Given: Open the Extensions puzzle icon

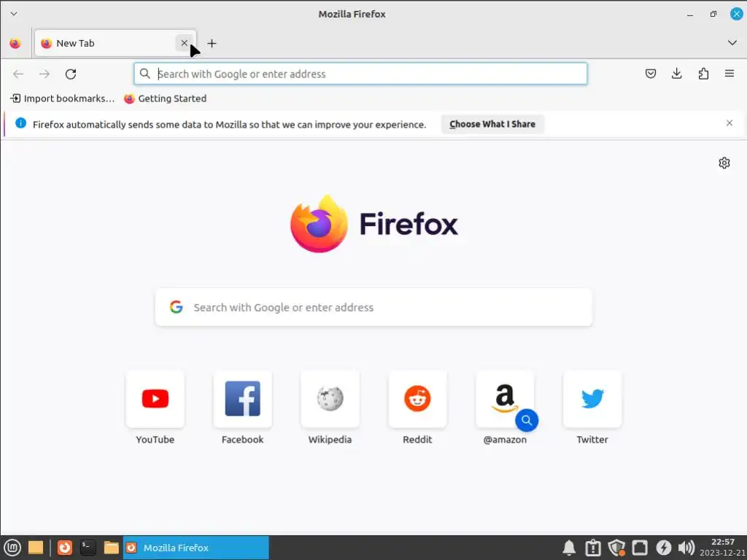Looking at the screenshot, I should point(703,74).
